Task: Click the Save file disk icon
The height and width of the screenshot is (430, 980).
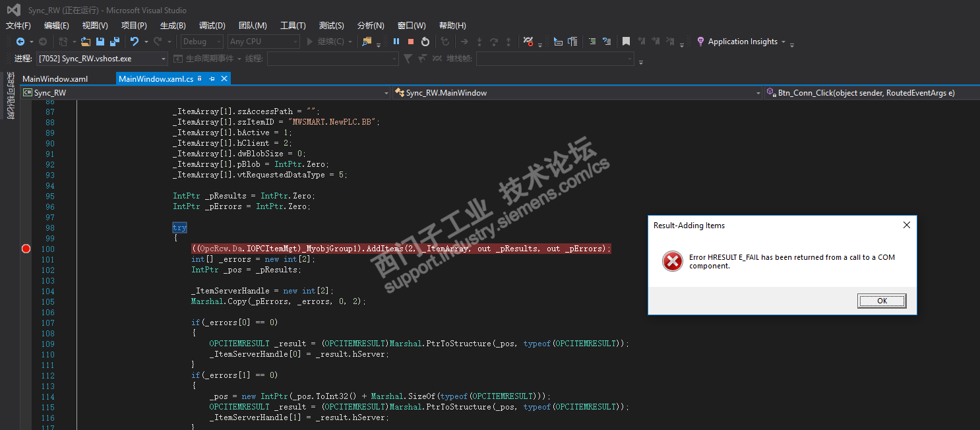Action: 100,42
